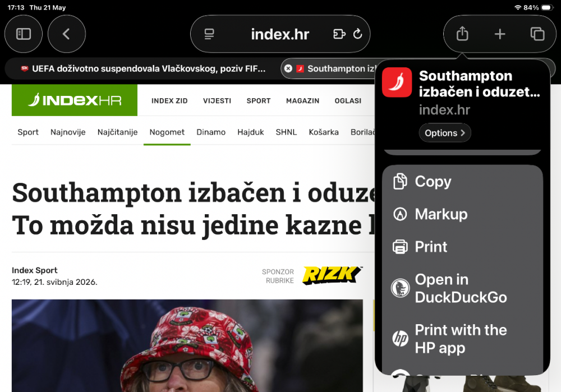Image resolution: width=561 pixels, height=392 pixels.
Task: Open a new tab with plus icon
Action: click(500, 34)
